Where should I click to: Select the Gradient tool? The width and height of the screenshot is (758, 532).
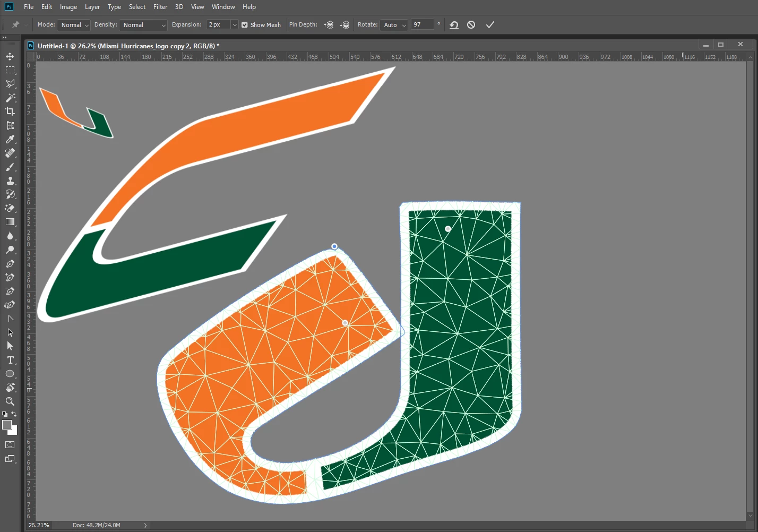(x=10, y=222)
